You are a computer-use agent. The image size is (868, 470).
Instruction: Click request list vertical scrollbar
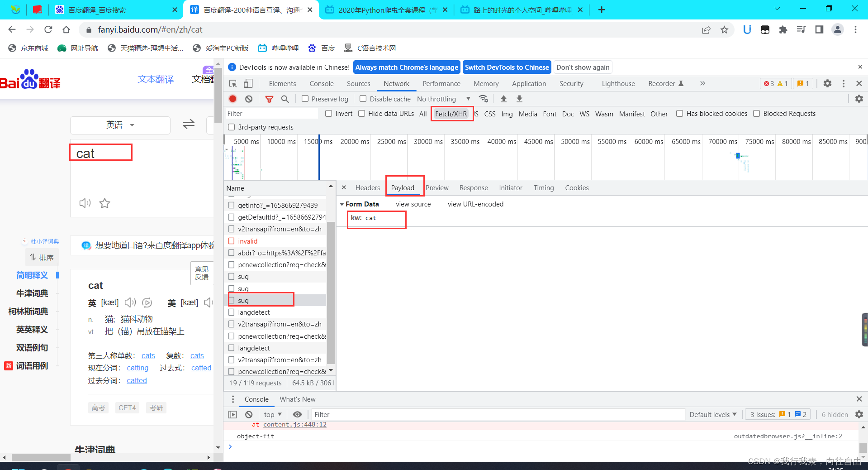pyautogui.click(x=331, y=293)
